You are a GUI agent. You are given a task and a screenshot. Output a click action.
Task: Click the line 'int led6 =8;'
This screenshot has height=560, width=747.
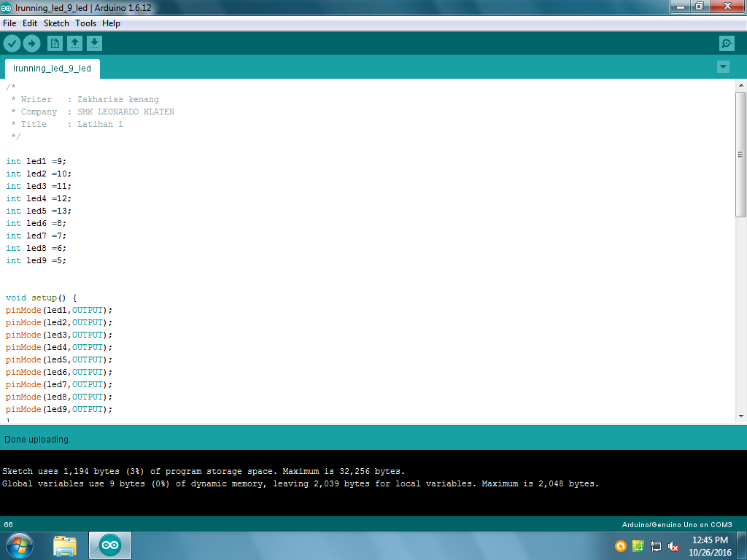[36, 223]
